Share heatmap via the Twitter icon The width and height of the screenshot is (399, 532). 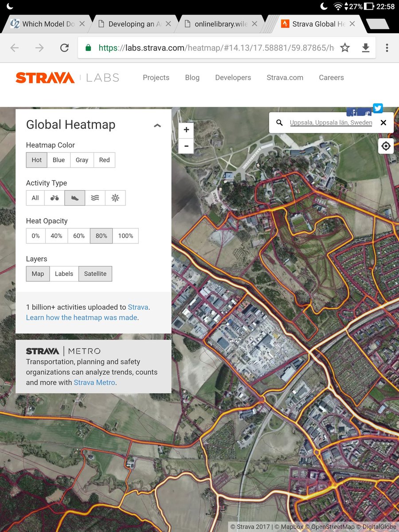[378, 108]
